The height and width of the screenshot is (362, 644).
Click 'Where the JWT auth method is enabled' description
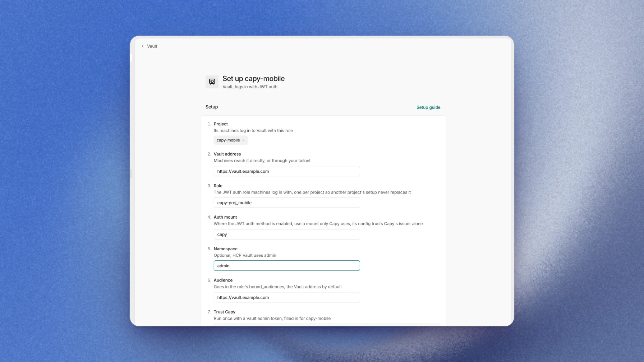pos(318,224)
